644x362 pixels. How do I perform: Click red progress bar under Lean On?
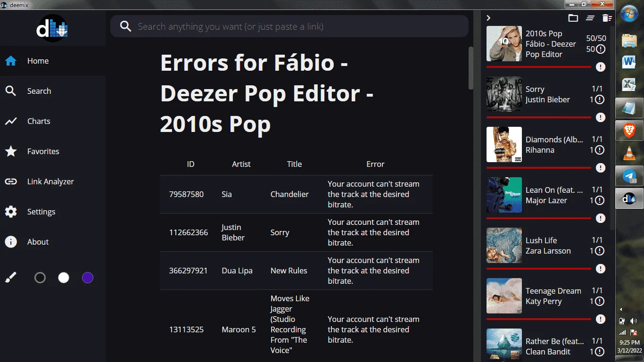coord(538,218)
